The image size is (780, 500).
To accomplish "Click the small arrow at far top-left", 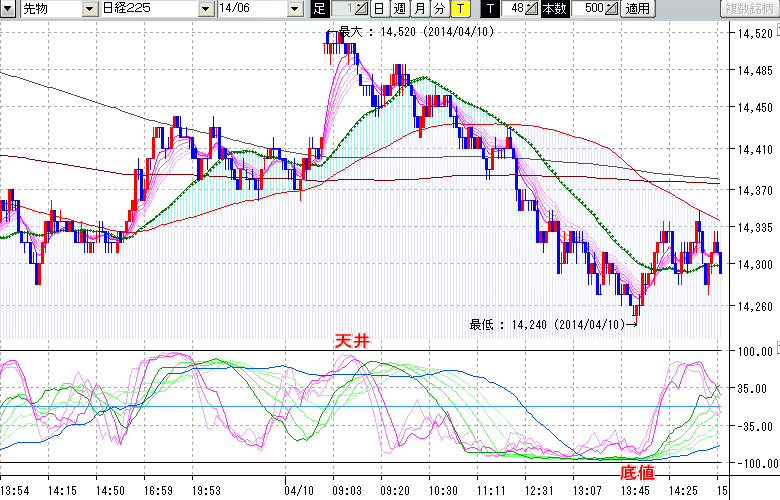I will 7,9.
